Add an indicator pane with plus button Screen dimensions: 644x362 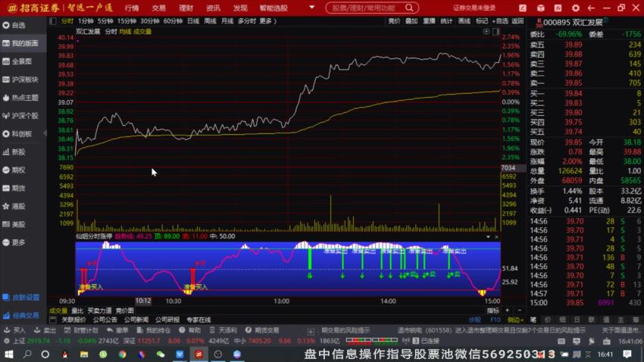507,311
